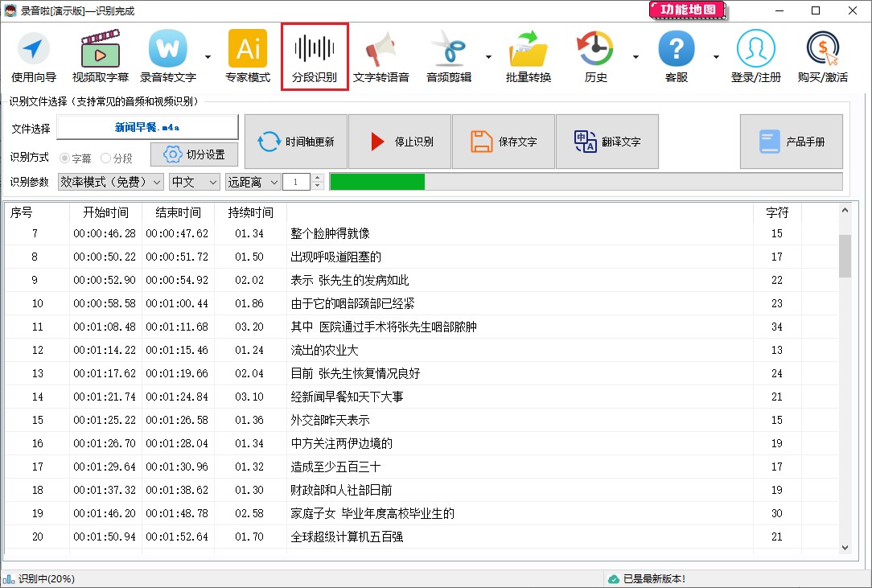
Task: Open 使用向导 wizard
Action: coord(32,55)
